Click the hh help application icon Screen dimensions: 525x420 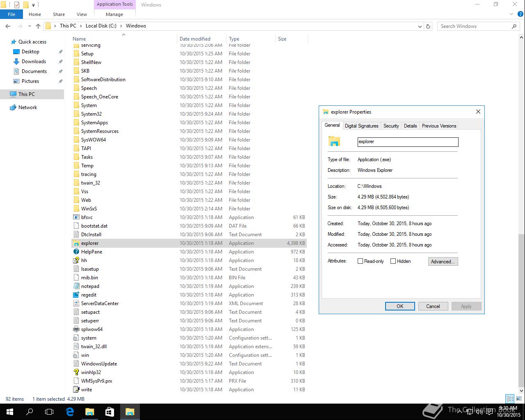pos(76,260)
